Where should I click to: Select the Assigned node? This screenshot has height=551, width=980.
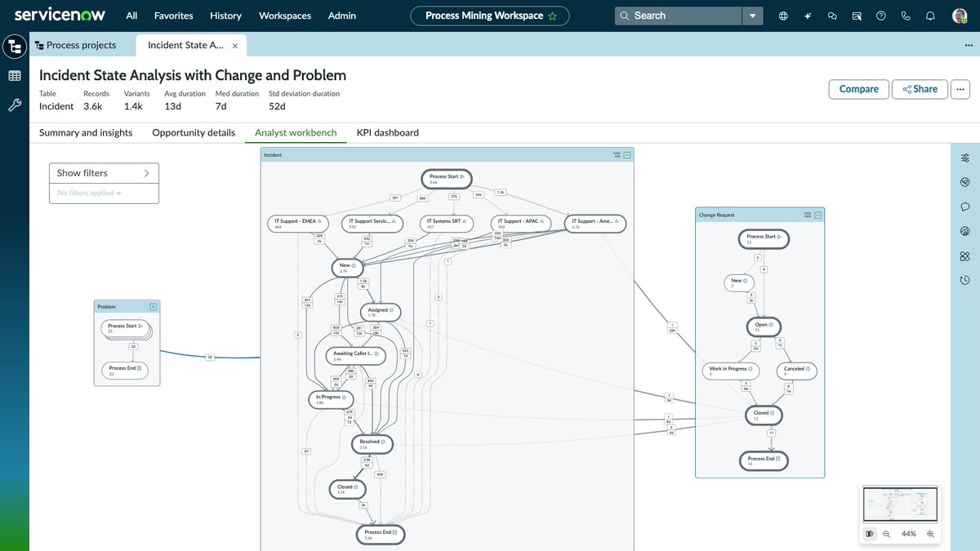click(x=381, y=312)
